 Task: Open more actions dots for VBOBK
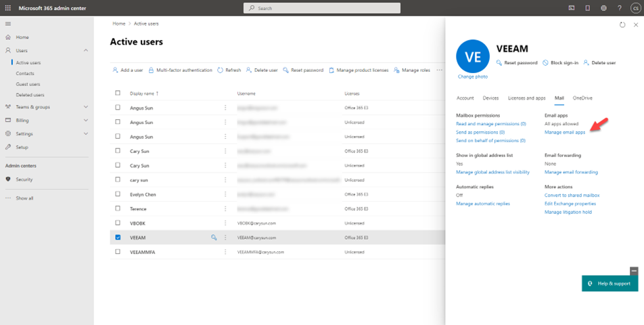click(x=225, y=223)
